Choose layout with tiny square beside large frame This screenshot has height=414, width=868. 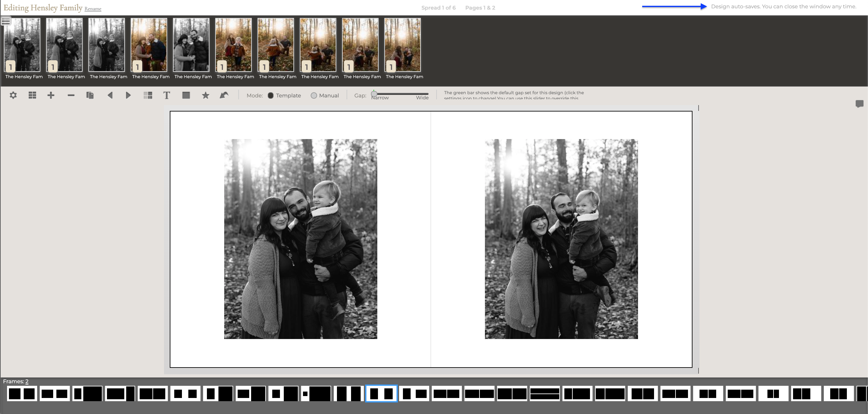(x=316, y=393)
